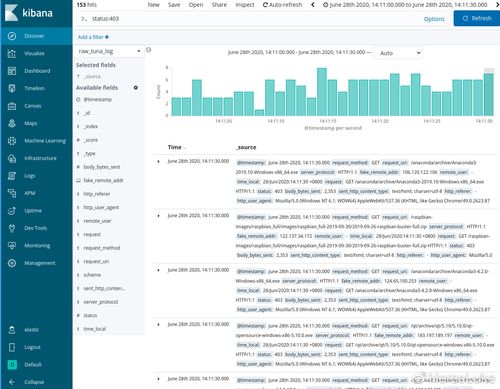This screenshot has height=389, width=500.
Task: Select the fake_remote_addr field
Action: click(103, 180)
